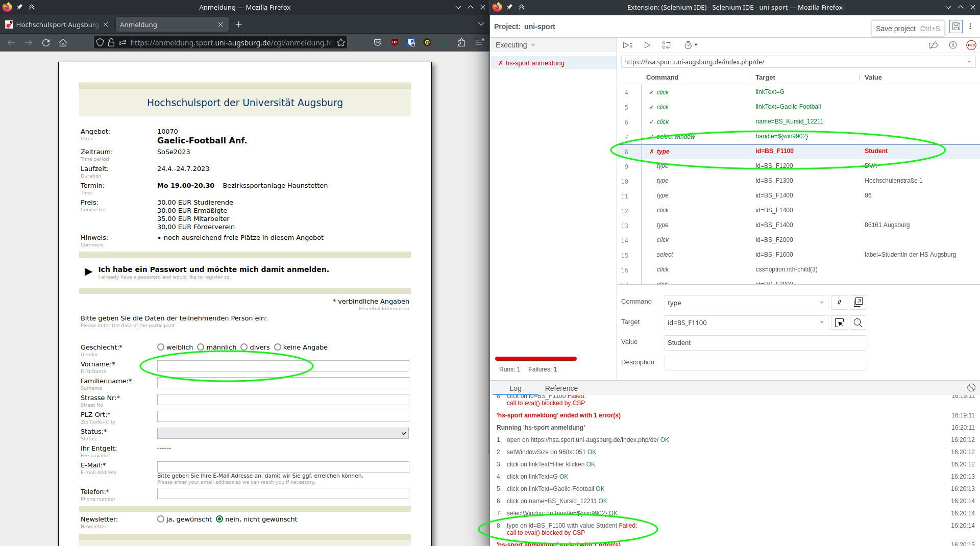Image resolution: width=980 pixels, height=546 pixels.
Task: Start recording with the REC button
Action: (x=971, y=45)
